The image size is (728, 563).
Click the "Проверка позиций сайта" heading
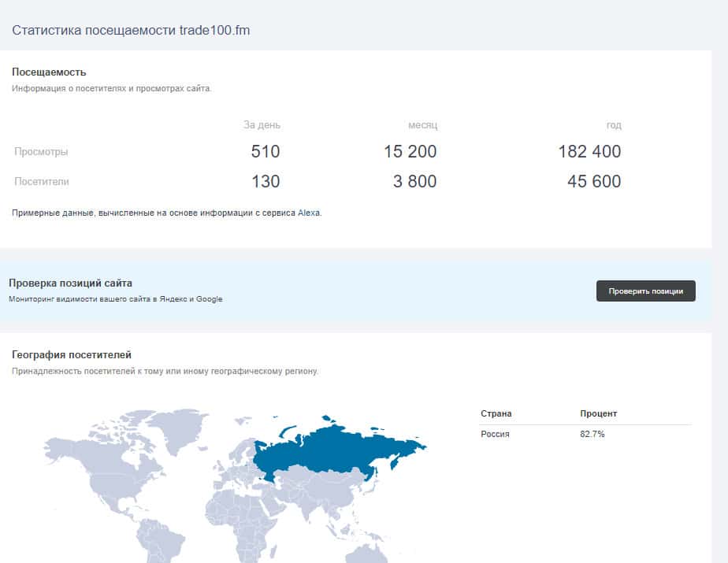coord(70,283)
